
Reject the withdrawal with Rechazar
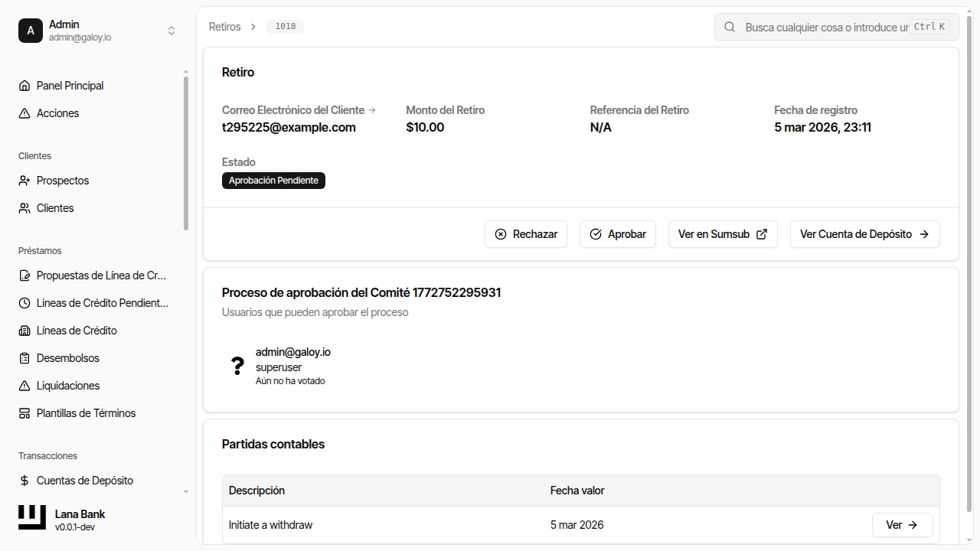point(526,234)
